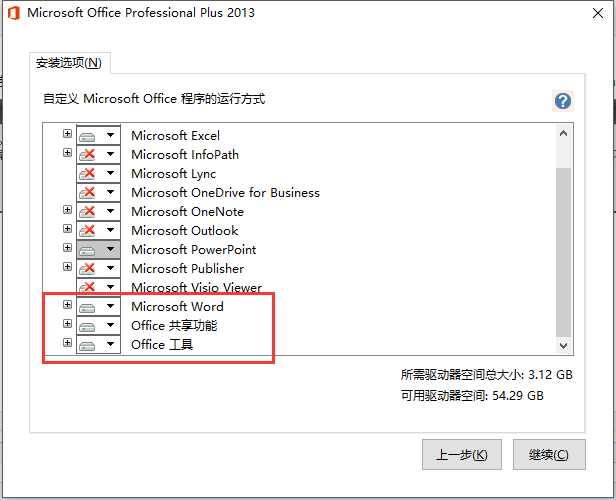The width and height of the screenshot is (616, 500).
Task: Expand the Microsoft Publisher tree node
Action: pyautogui.click(x=68, y=267)
